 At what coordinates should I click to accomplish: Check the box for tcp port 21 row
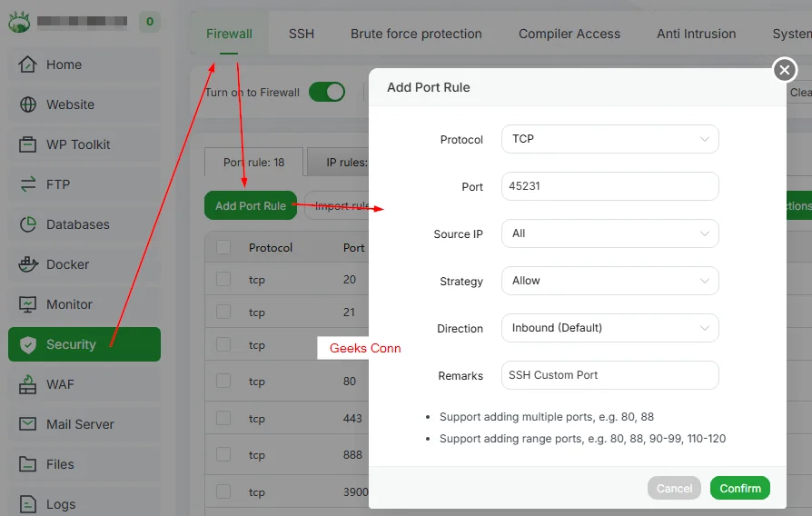tap(223, 312)
